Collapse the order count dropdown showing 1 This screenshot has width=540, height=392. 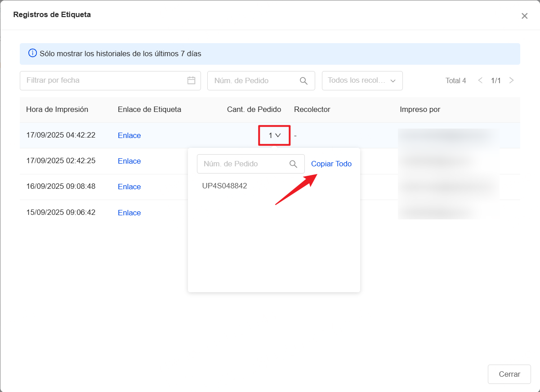pyautogui.click(x=274, y=135)
